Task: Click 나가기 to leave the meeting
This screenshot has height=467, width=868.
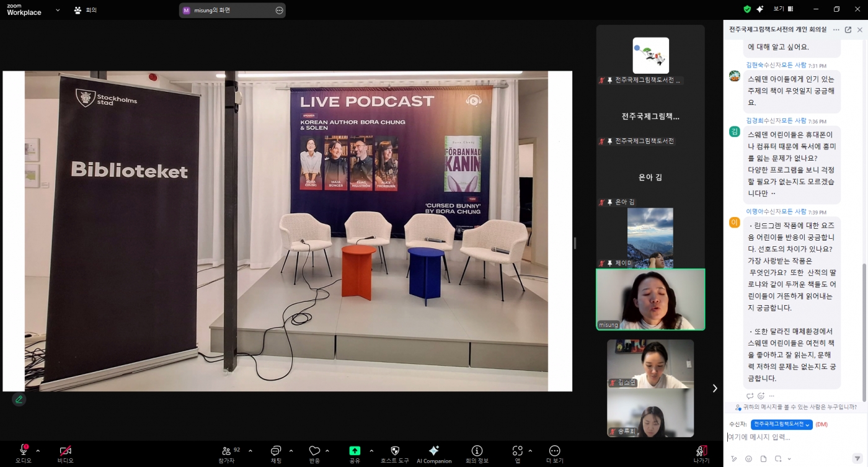Action: point(701,453)
